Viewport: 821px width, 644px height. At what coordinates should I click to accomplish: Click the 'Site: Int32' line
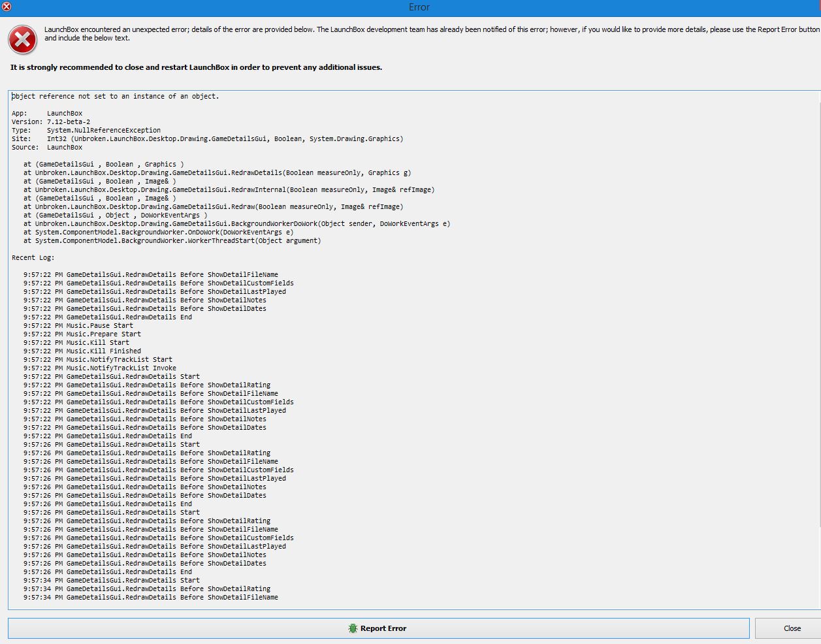coord(208,138)
